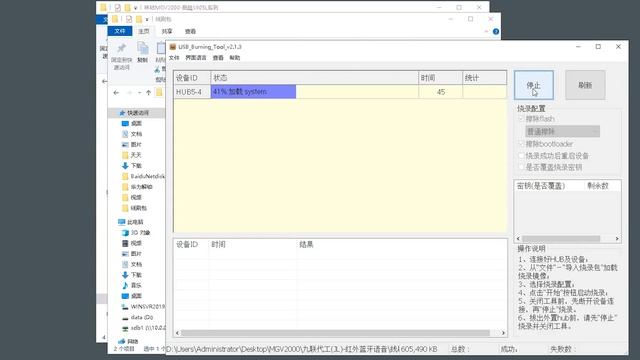Open the 文件 menu in USB Burning Tool

pyautogui.click(x=174, y=58)
